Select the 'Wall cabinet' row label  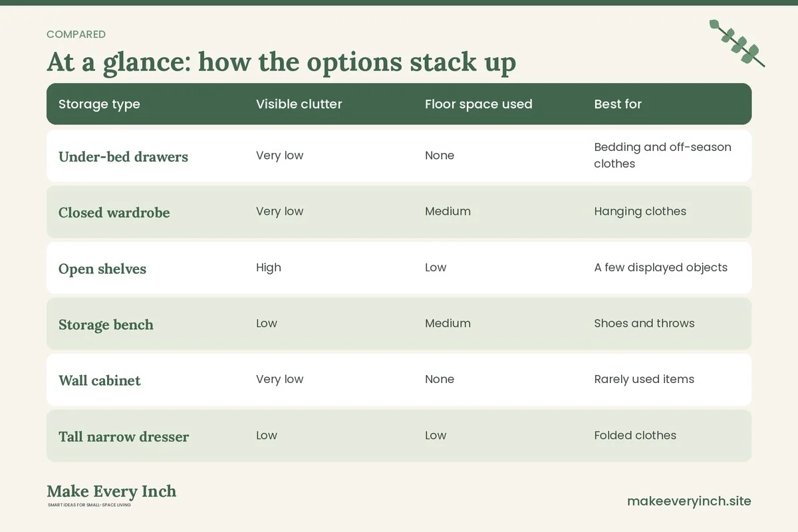pyautogui.click(x=100, y=380)
